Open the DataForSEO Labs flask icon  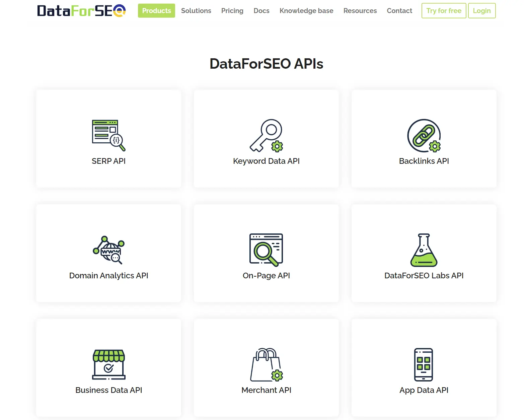tap(424, 250)
